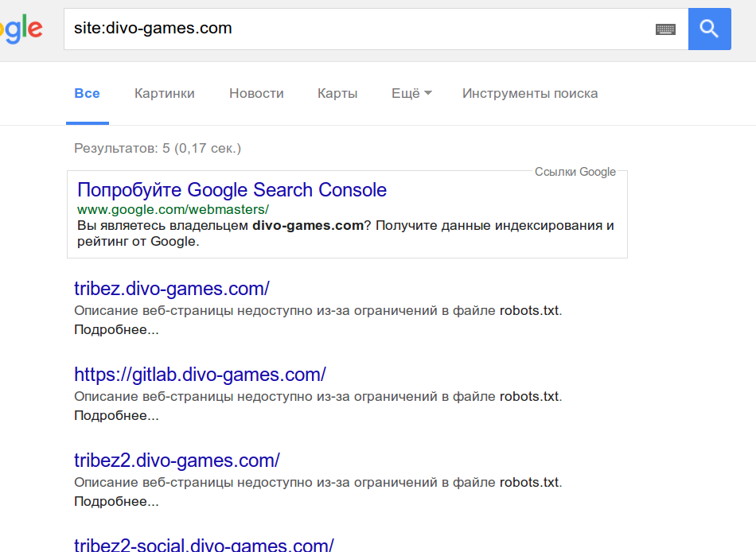Click the www.google.com/webmasters/ green URL
Viewport: 756px width, 552px height.
(x=173, y=210)
